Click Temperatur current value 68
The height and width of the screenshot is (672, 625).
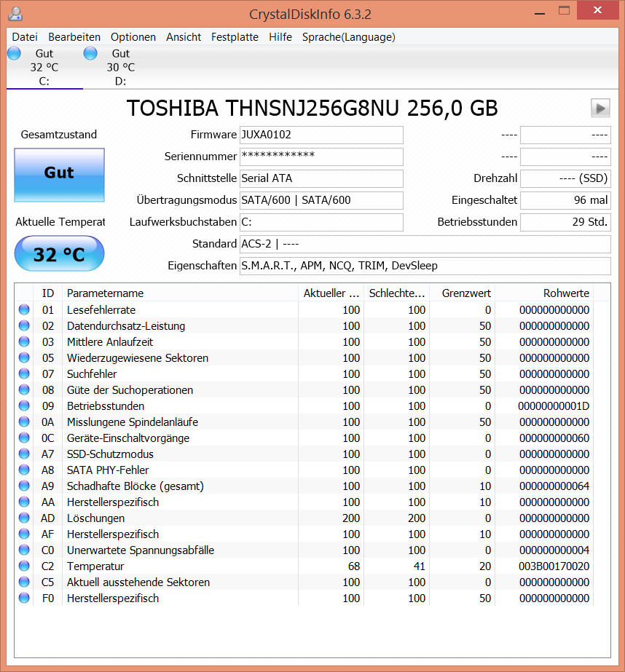point(353,566)
